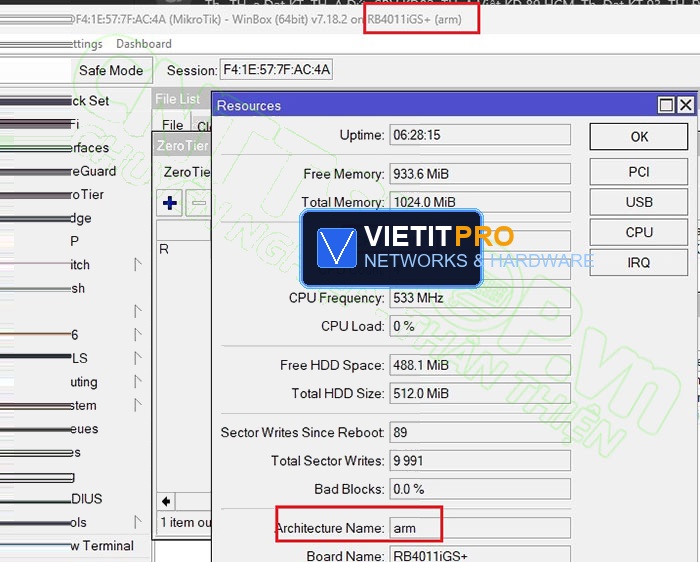Open Bridge in sidebar
Image resolution: width=700 pixels, height=562 pixels.
point(81,218)
